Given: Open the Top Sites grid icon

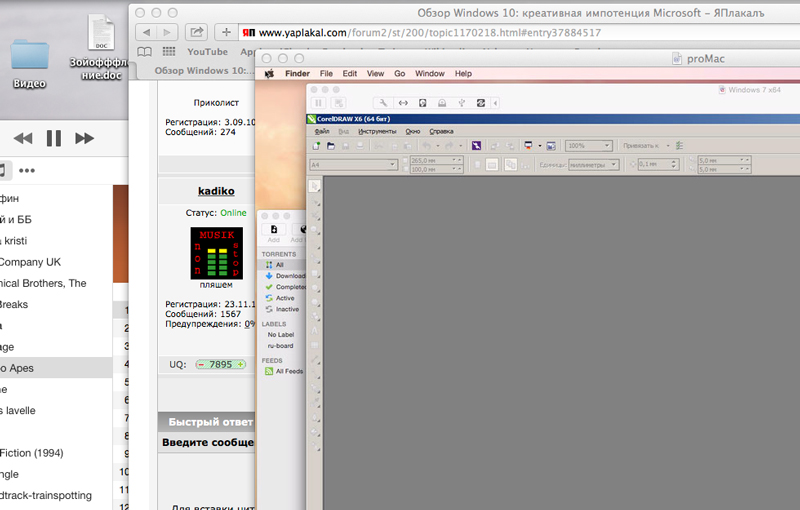Looking at the screenshot, I should tap(169, 52).
